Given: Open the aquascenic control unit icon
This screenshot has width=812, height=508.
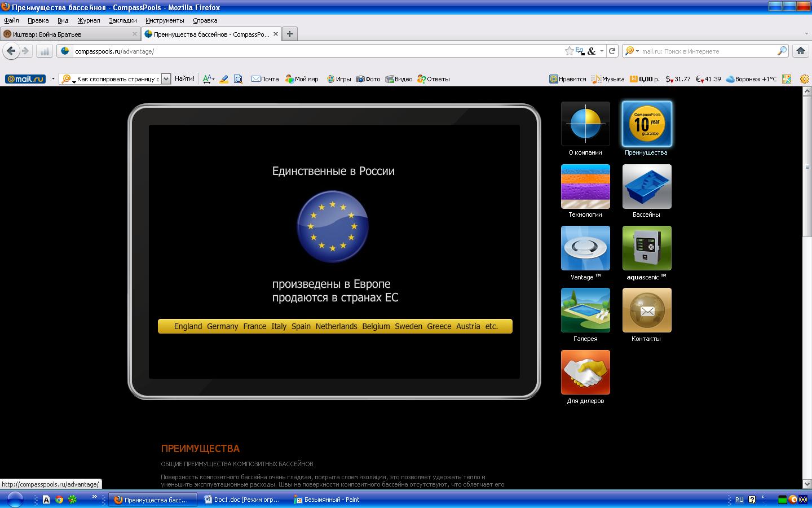Looking at the screenshot, I should [x=647, y=248].
